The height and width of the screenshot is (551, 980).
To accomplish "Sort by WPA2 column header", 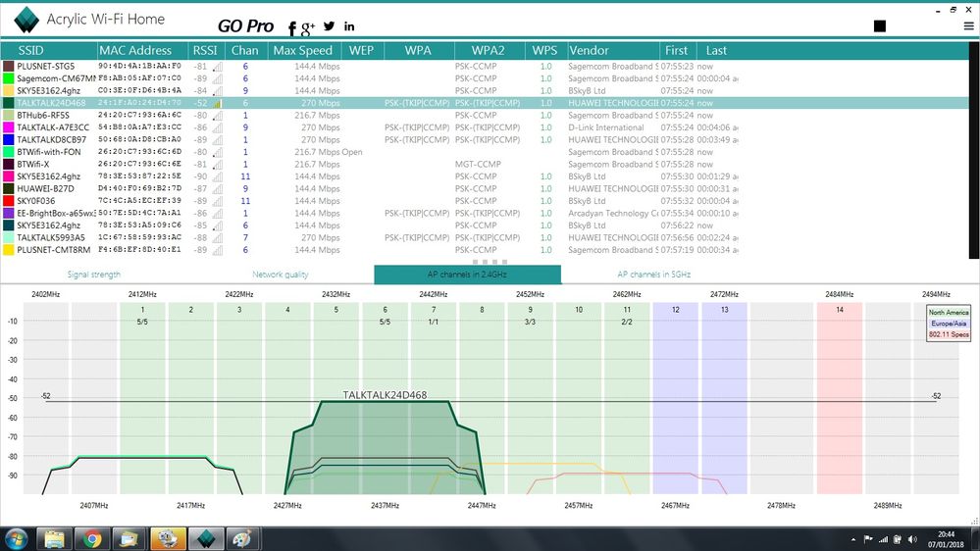I will 489,51.
